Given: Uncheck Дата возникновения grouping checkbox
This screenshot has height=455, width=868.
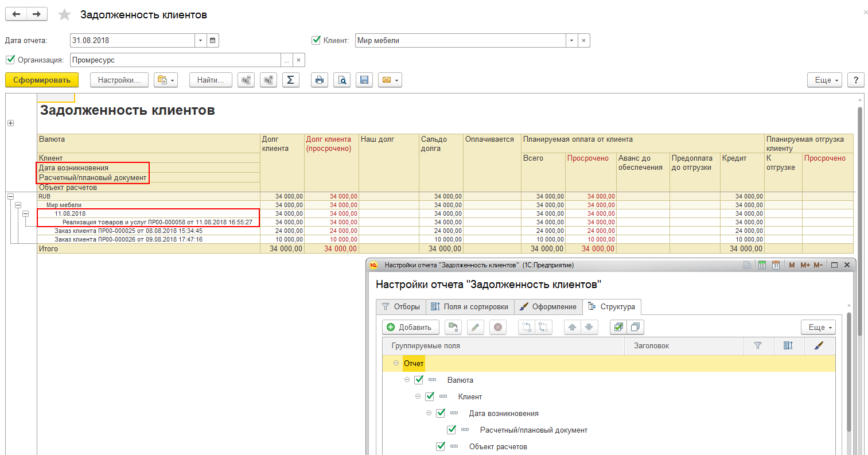Looking at the screenshot, I should [x=441, y=413].
